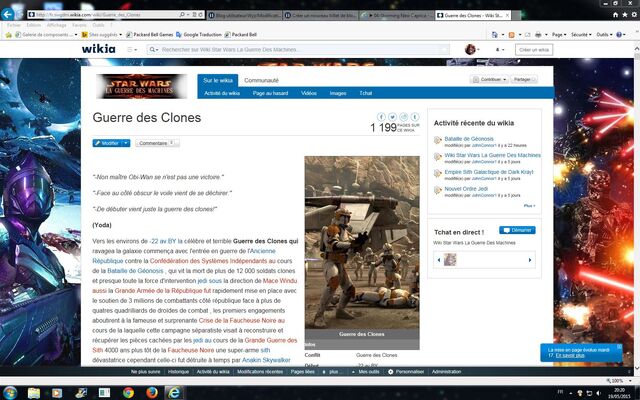The width and height of the screenshot is (640, 400).
Task: Share the page on Reddit
Action: (x=403, y=117)
